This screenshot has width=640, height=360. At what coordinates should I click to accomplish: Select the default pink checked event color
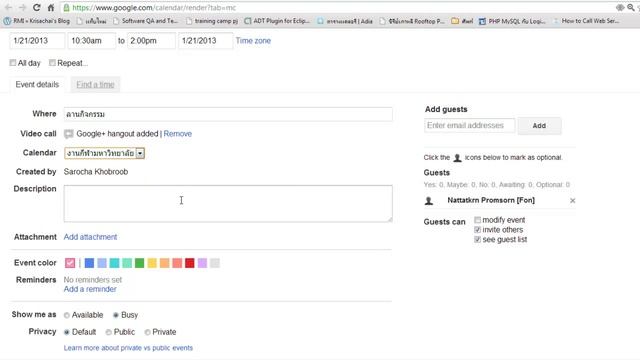pos(70,263)
